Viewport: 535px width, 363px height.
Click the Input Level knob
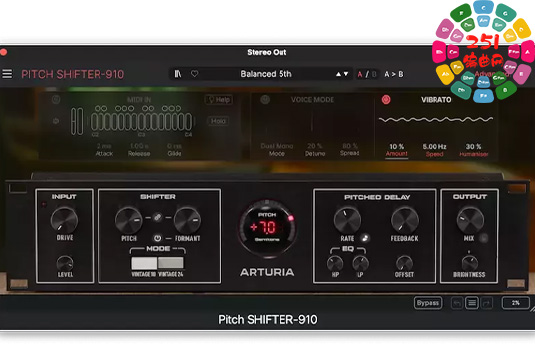(65, 263)
